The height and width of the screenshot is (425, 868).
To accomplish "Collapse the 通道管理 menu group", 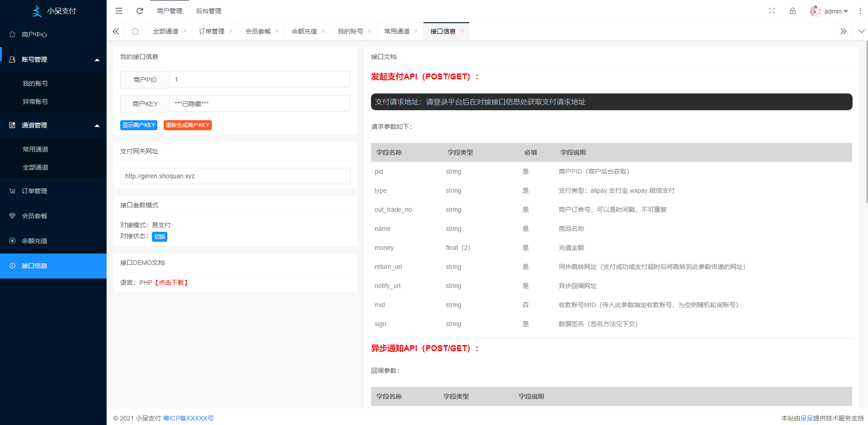I will 53,125.
